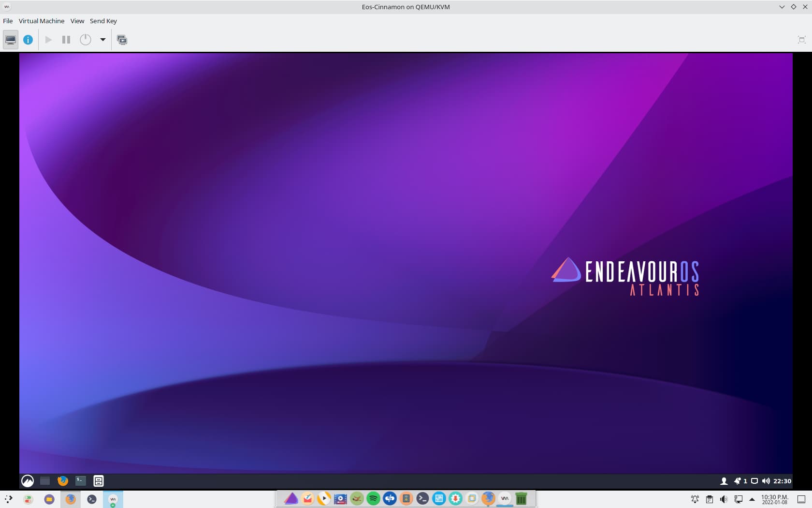Open qBittorrent from the dock
812x508 pixels.
pyautogui.click(x=390, y=498)
